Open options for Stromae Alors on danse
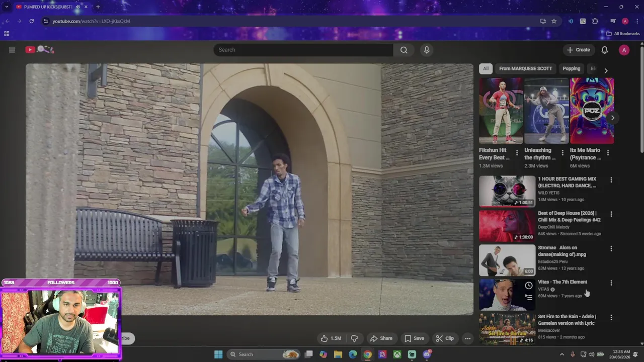Screen dimensions: 644x362 click(x=611, y=249)
